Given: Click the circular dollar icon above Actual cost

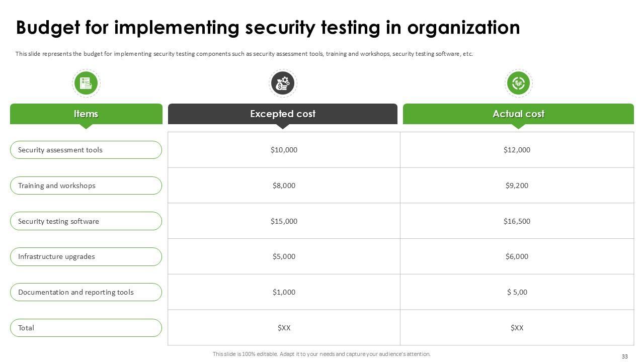Looking at the screenshot, I should click(x=518, y=83).
